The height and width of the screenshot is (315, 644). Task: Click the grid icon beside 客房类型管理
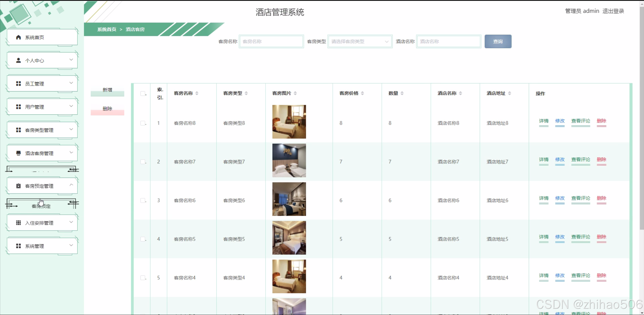pos(18,130)
